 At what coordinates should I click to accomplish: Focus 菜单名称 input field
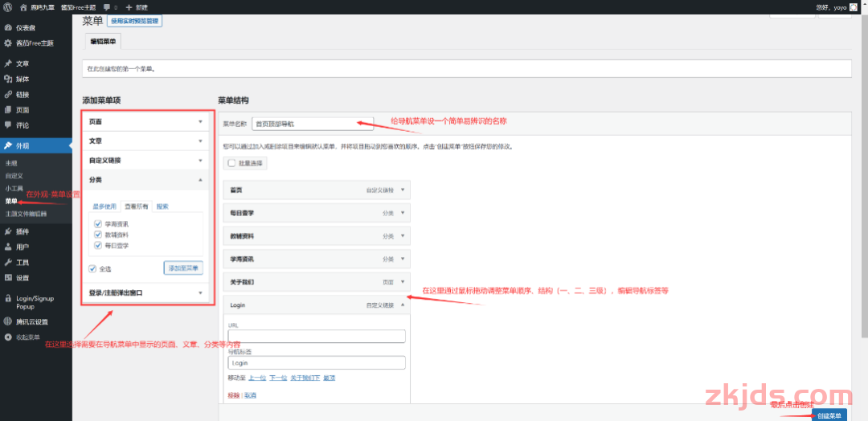coord(313,124)
